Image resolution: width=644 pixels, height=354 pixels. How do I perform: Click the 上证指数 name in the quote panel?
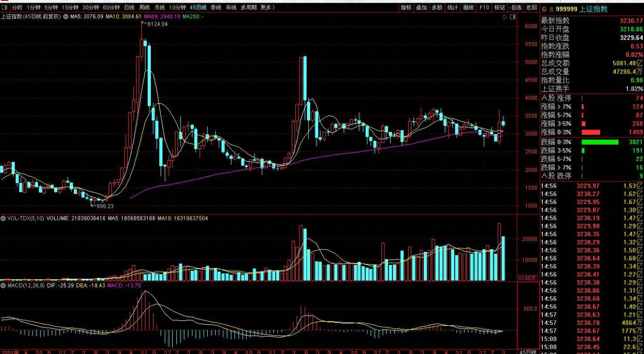(x=594, y=9)
